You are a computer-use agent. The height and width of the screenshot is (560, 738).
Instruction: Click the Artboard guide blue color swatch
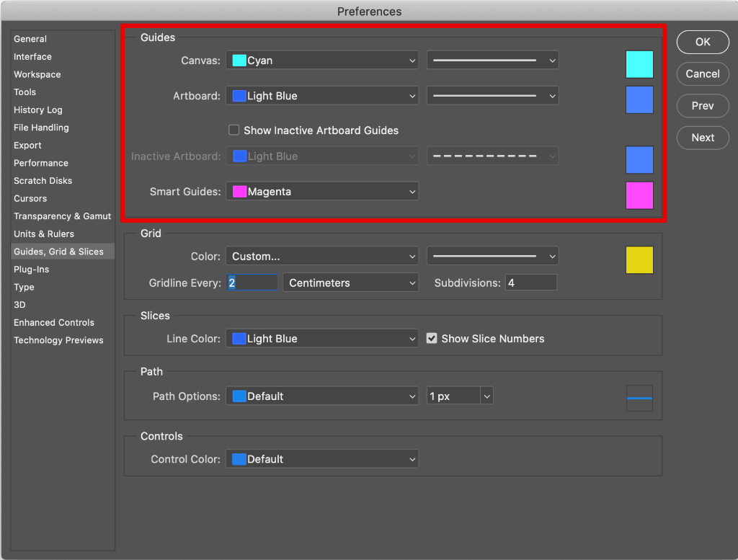639,100
